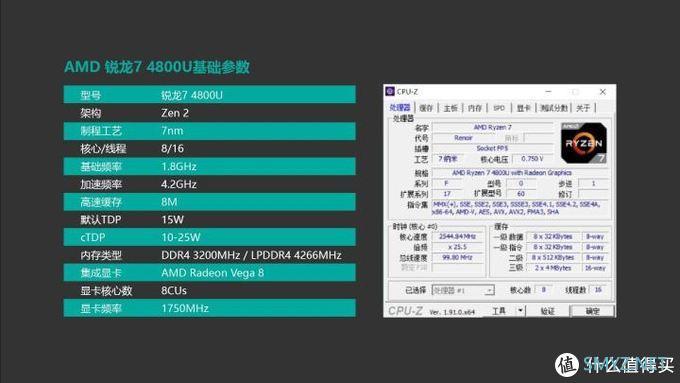Click the multiplier value x 25.5
This screenshot has height=383, width=680.
click(x=458, y=247)
